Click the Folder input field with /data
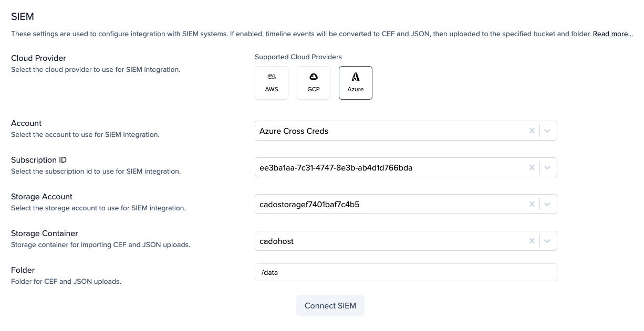This screenshot has height=331, width=644. coord(406,272)
